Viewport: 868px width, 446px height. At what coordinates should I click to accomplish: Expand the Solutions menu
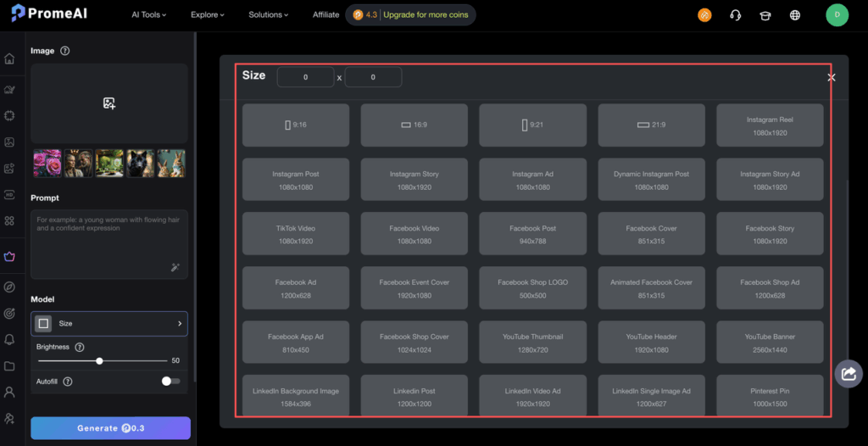tap(269, 15)
